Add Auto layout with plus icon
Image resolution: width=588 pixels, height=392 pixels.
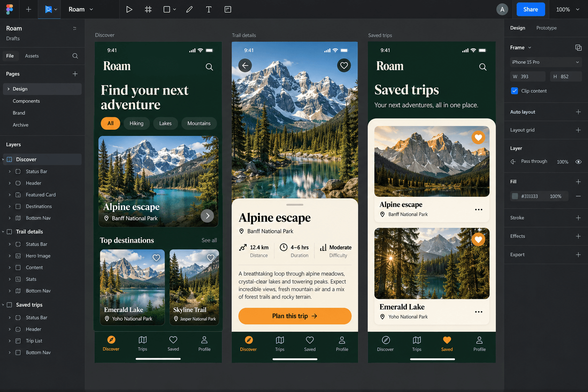tap(578, 112)
